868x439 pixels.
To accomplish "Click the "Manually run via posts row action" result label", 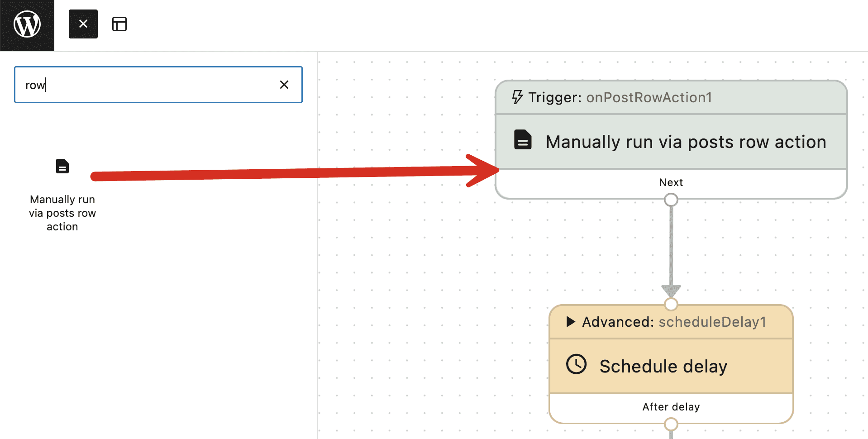I will 62,213.
